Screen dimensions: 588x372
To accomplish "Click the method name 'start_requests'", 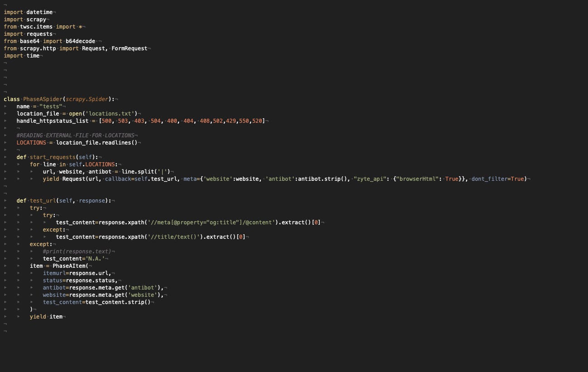I will 53,157.
